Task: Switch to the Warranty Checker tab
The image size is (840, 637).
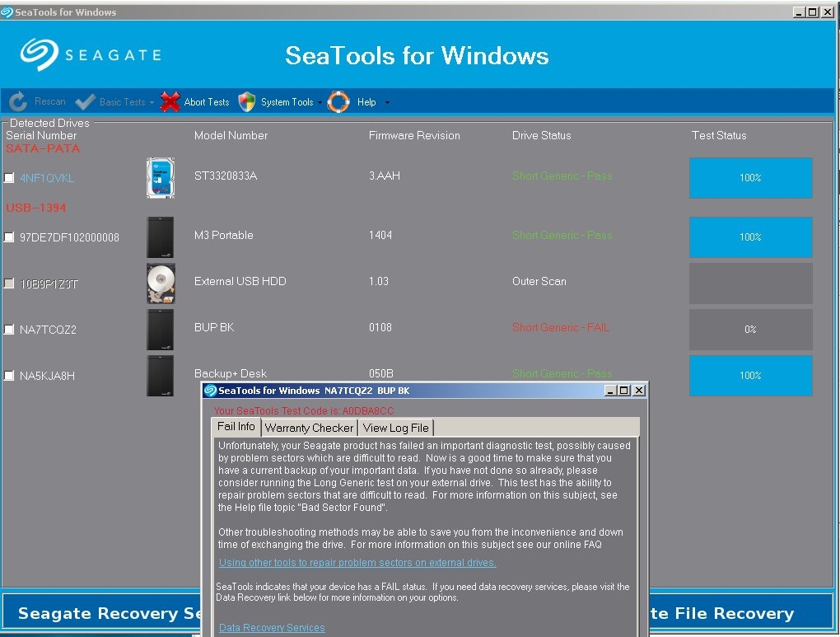Action: pyautogui.click(x=309, y=428)
